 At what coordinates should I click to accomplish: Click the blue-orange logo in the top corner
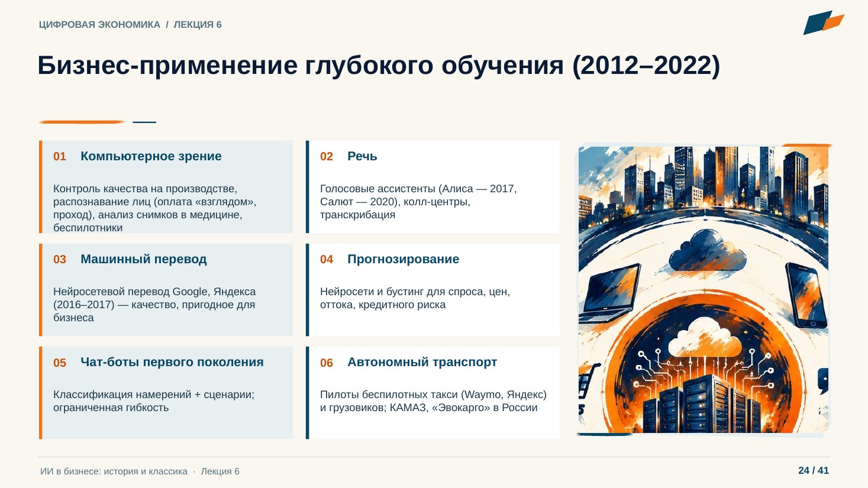(x=823, y=22)
